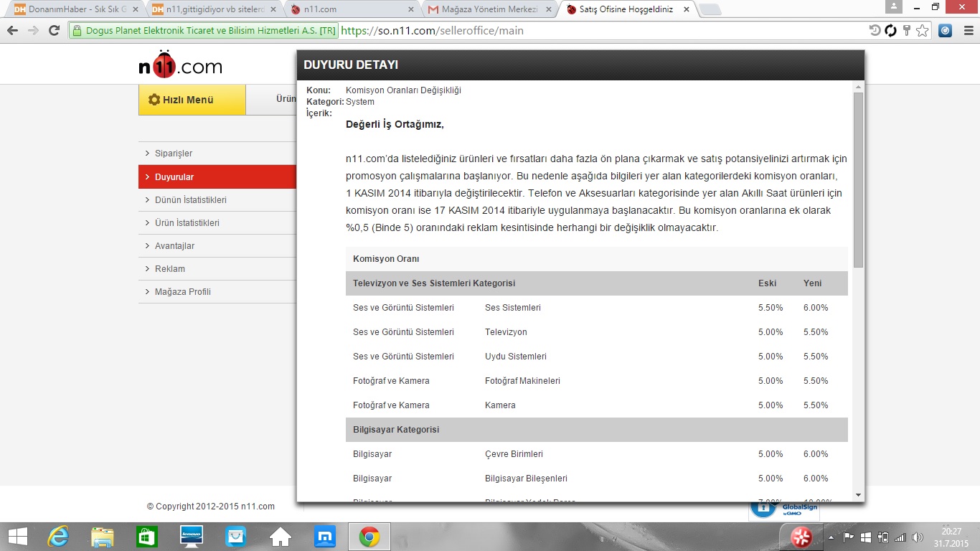Click the Ses Sistemleri table cell
Image resolution: width=980 pixels, height=551 pixels.
pyautogui.click(x=513, y=308)
